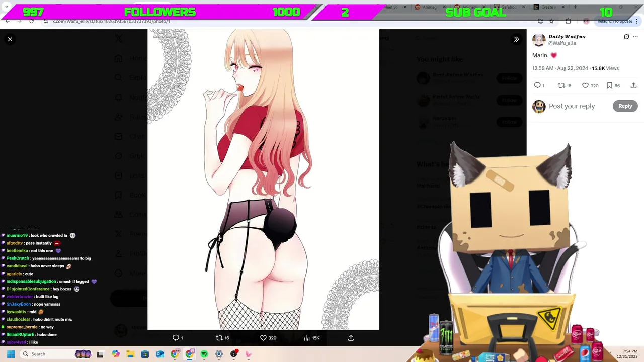Open the @Waifu_elle handle link
This screenshot has height=362, width=644.
[x=562, y=43]
